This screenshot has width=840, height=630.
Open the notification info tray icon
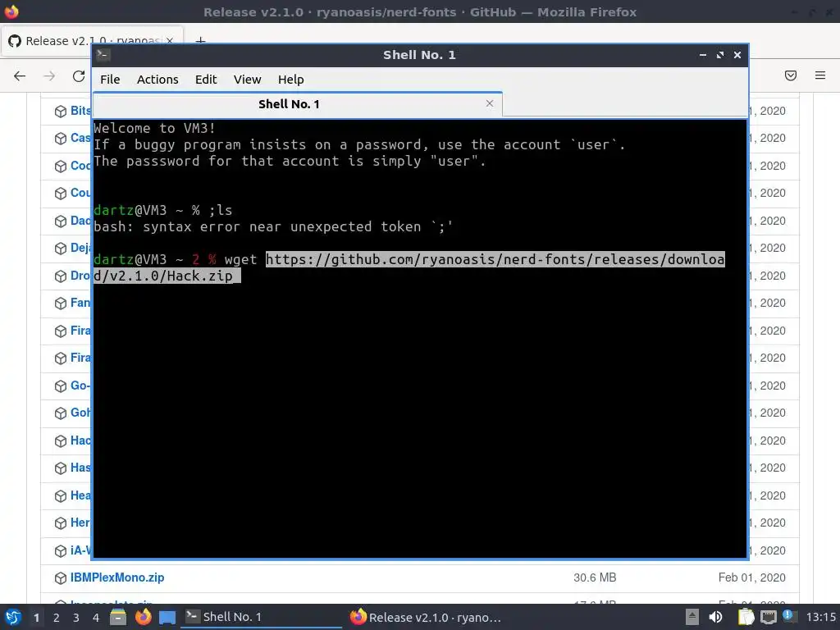click(788, 615)
